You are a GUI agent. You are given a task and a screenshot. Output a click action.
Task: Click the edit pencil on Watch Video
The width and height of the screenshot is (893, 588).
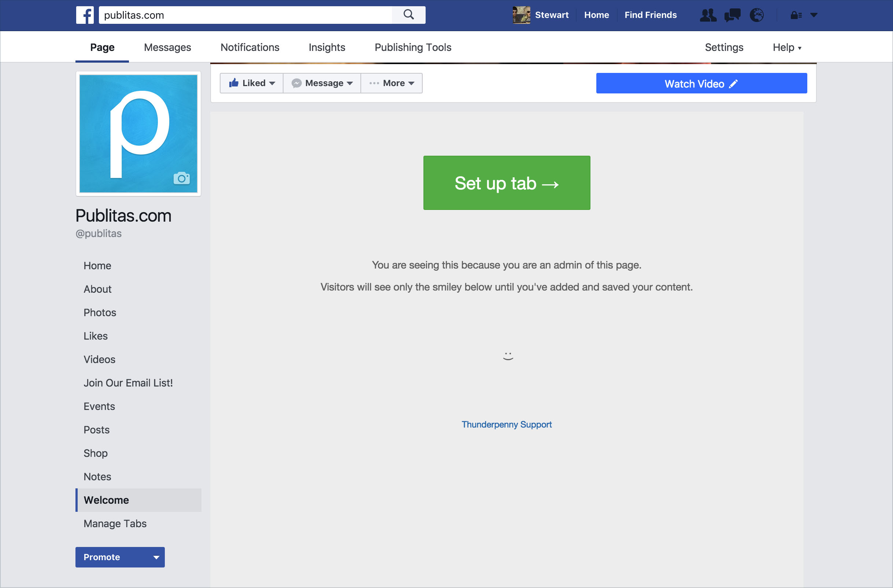[x=734, y=84]
